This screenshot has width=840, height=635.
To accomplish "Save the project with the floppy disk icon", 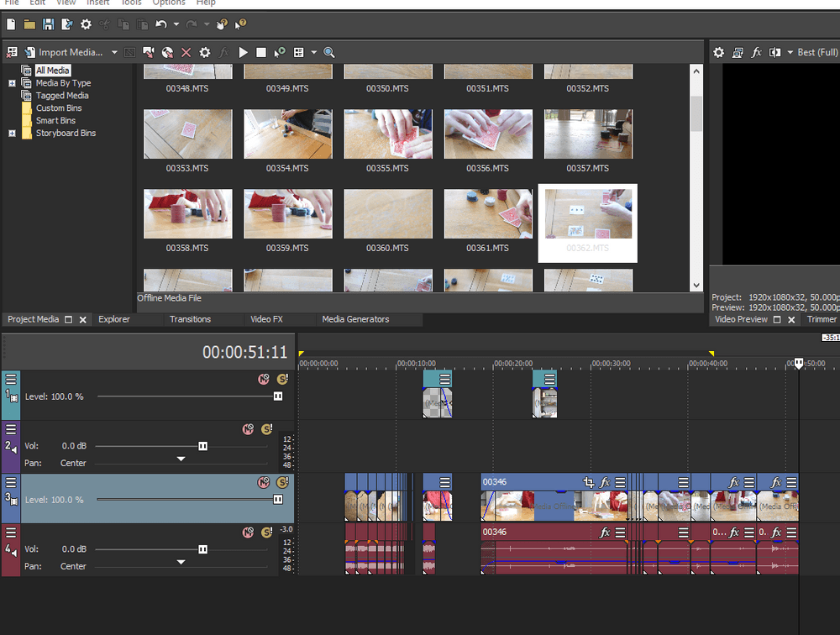I will pos(48,24).
